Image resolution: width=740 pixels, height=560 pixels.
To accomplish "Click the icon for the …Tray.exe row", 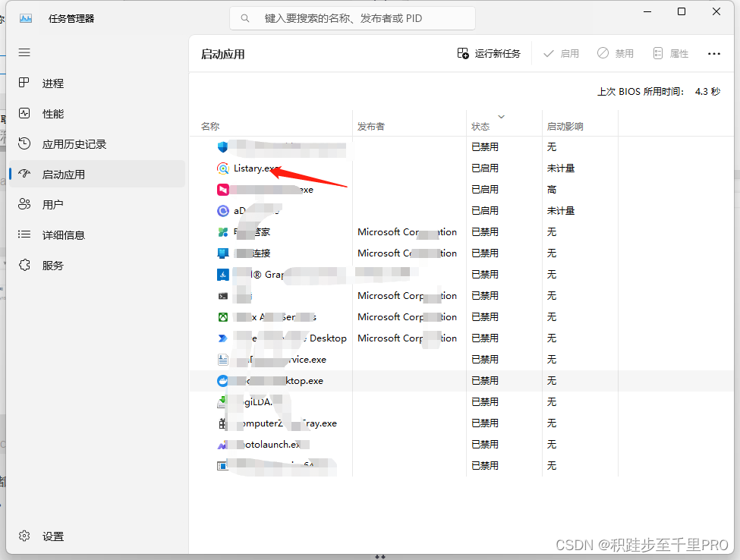I will tap(222, 423).
